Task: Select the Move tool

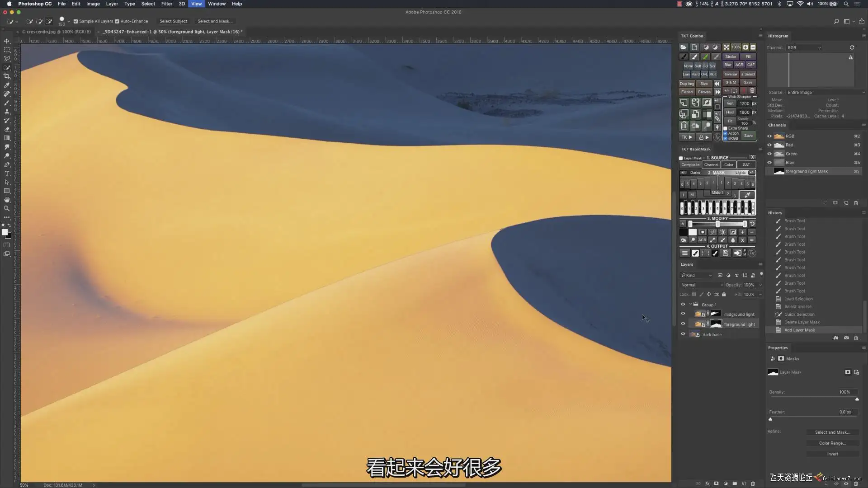Action: tap(7, 41)
